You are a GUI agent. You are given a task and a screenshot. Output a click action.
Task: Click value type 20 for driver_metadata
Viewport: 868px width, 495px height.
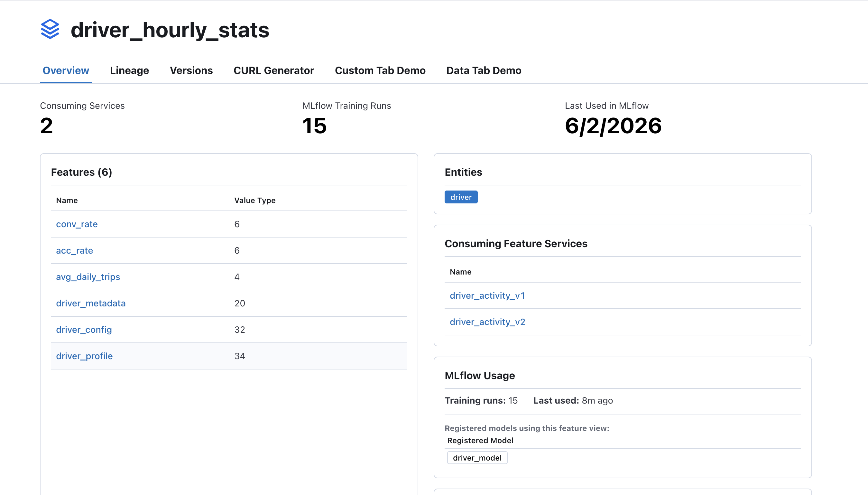pyautogui.click(x=239, y=303)
